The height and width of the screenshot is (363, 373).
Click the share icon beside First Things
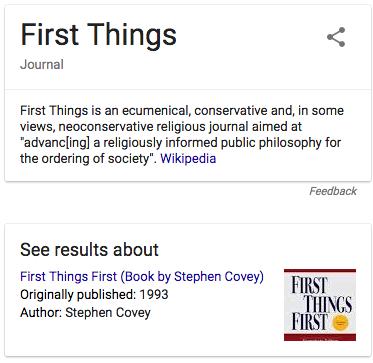tap(336, 37)
